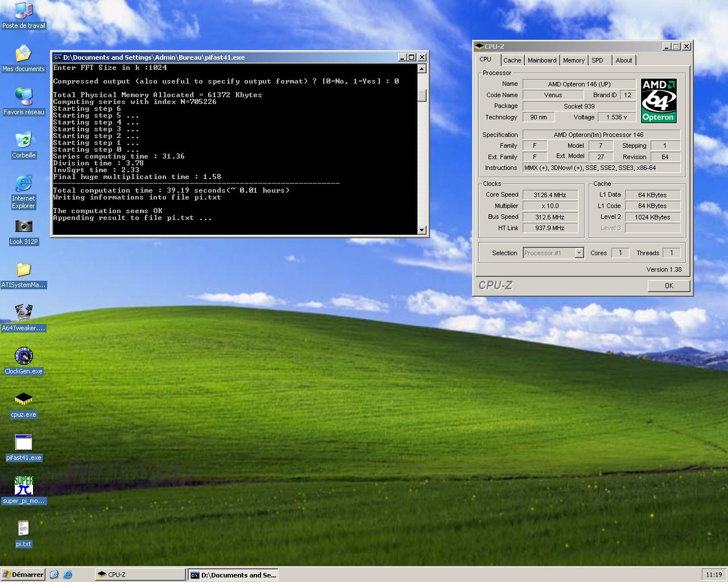Click the Bus Speed value 312.6 MHz
The image size is (728, 582).
pos(550,217)
